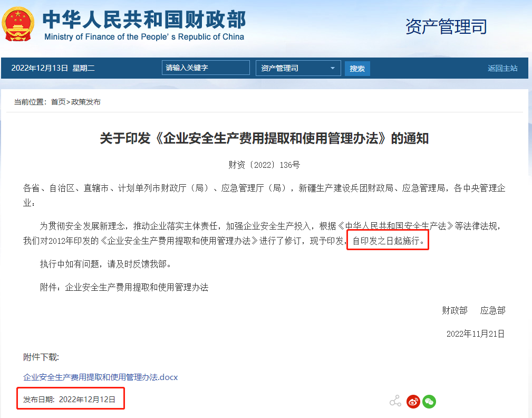
Task: Click the 搜索 search button
Action: click(x=357, y=68)
